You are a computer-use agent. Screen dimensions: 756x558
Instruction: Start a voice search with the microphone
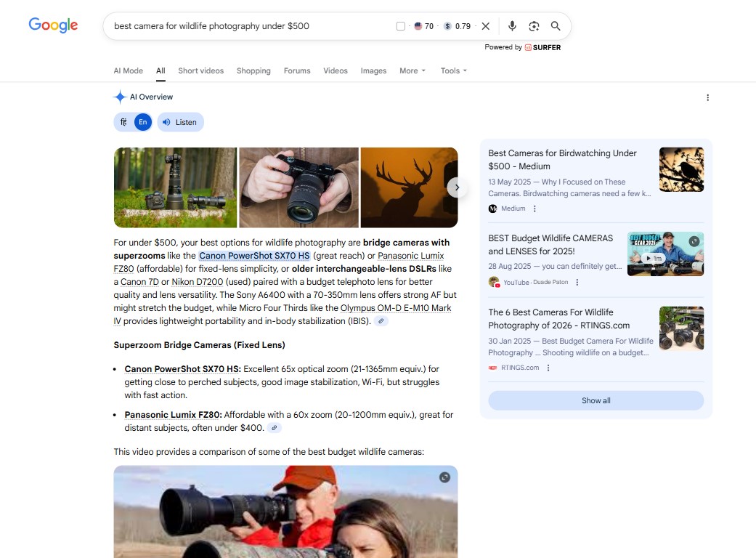coord(512,25)
